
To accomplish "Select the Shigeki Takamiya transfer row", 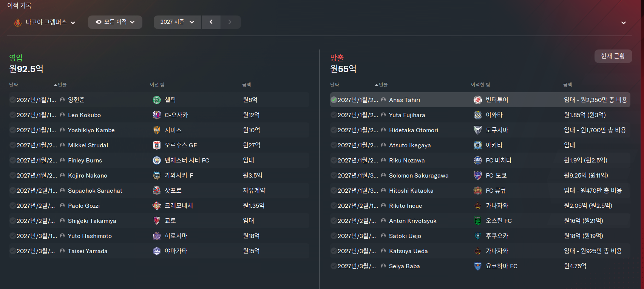I will [159, 221].
